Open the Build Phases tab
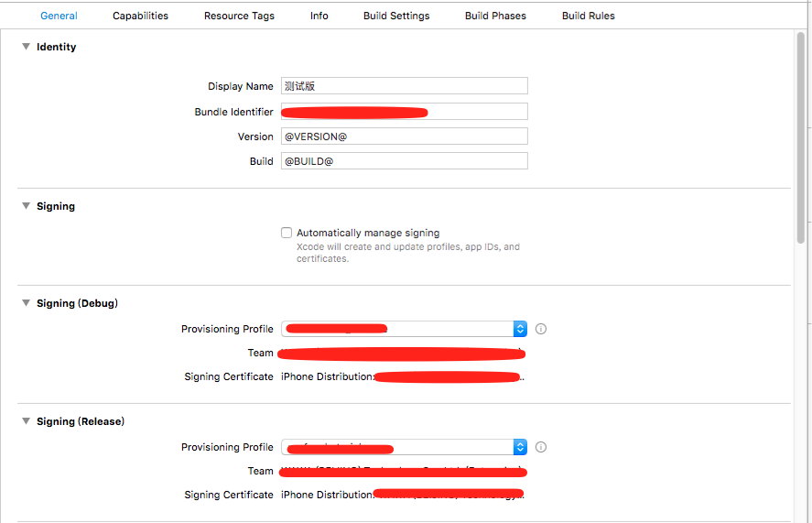 (x=495, y=16)
